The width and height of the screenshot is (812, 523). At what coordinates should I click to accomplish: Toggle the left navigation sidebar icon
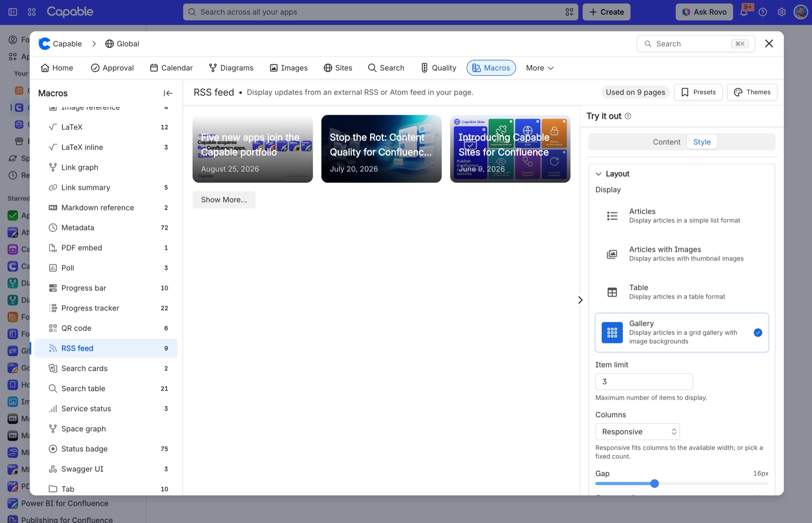(x=13, y=12)
